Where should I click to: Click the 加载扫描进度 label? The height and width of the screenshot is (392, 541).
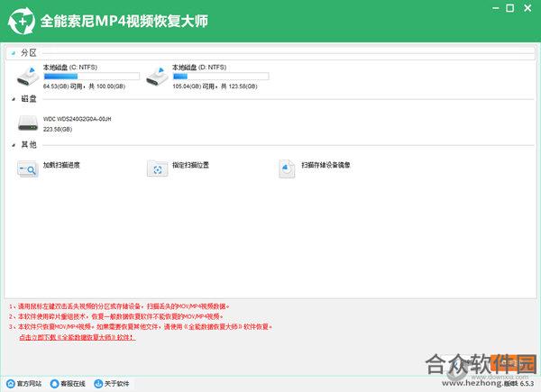tap(61, 165)
